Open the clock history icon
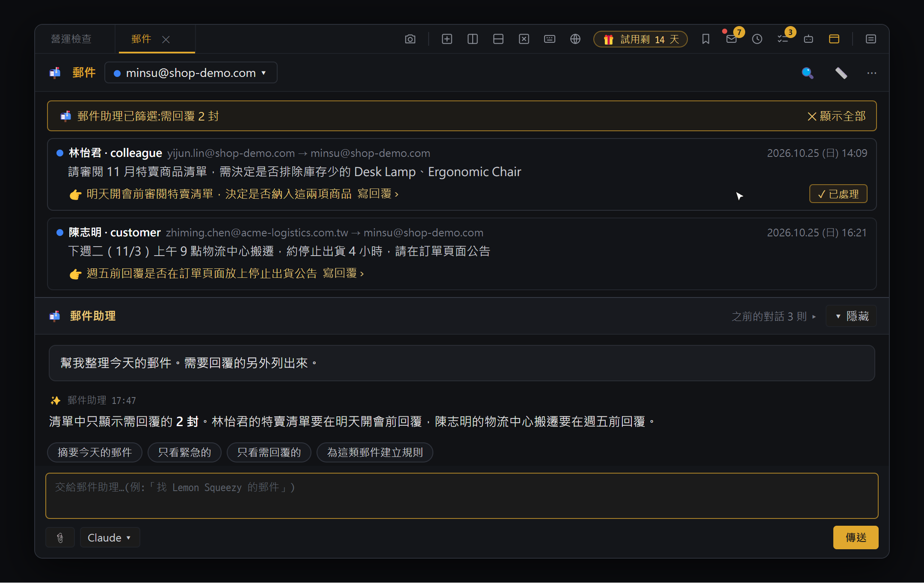 point(757,39)
